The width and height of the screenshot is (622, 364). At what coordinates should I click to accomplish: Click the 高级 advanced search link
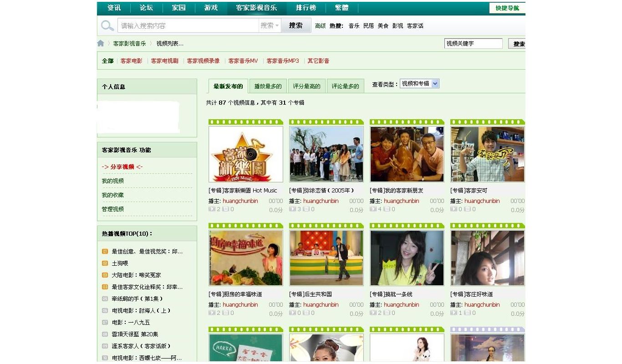(321, 26)
